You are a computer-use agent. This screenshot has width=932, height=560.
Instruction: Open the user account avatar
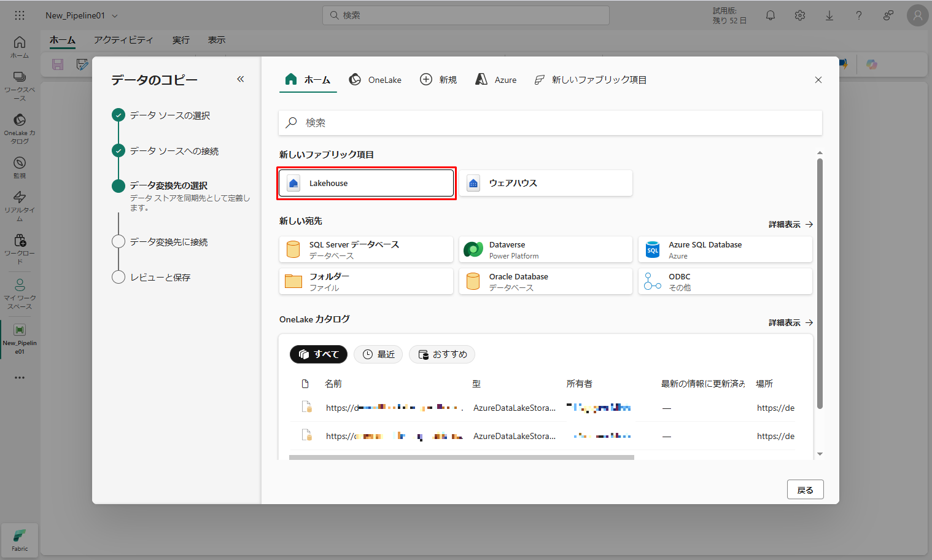917,15
